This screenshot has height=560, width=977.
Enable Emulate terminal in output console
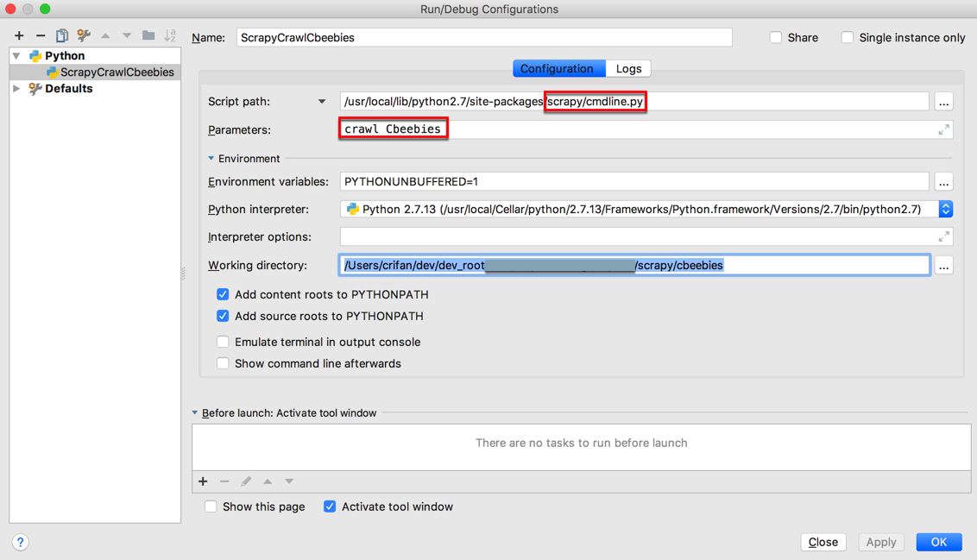(223, 342)
